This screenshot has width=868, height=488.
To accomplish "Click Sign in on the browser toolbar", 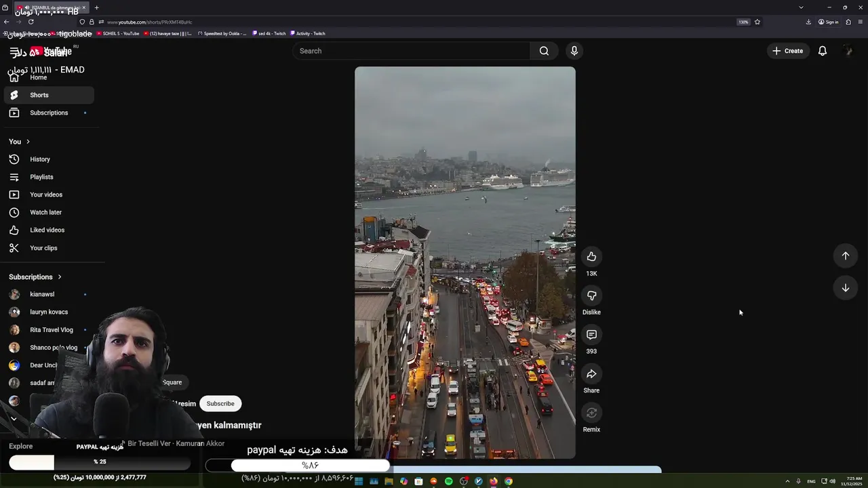I will [x=828, y=22].
